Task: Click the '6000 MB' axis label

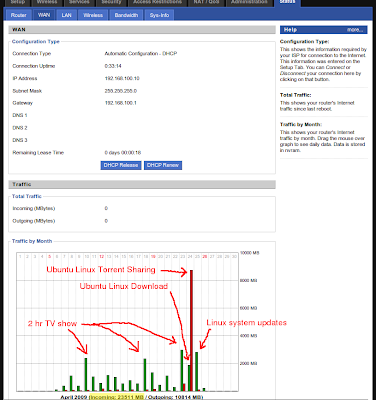Action: (x=248, y=308)
